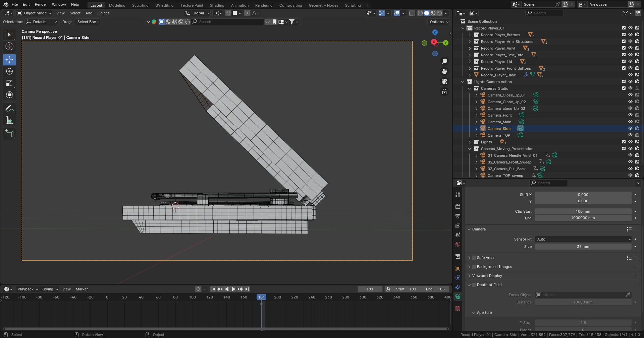This screenshot has height=338, width=644.
Task: Switch to the Modeling workspace tab
Action: click(117, 5)
